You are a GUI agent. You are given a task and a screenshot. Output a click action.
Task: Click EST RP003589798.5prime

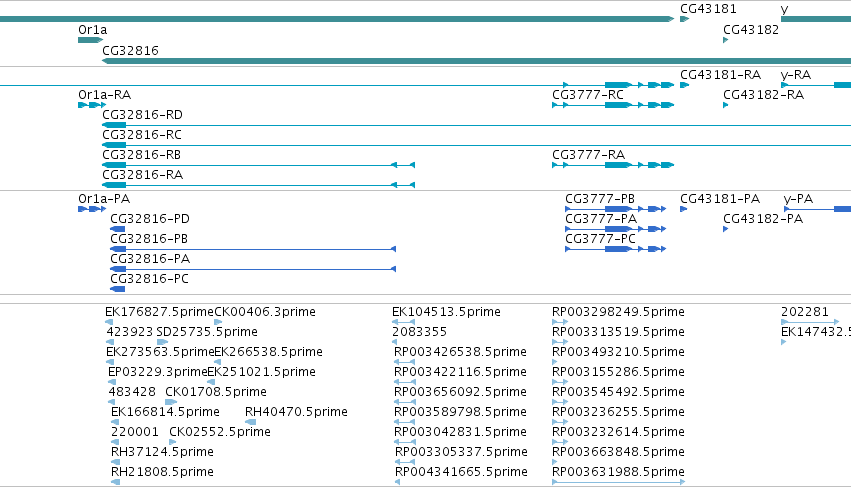460,412
